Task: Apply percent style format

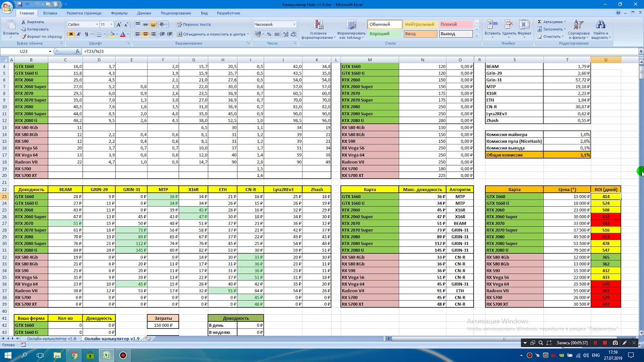Action: click(x=269, y=34)
